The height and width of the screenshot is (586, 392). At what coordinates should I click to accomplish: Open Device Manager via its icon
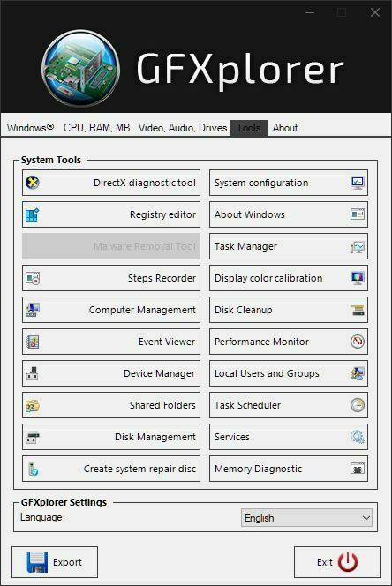pos(33,373)
